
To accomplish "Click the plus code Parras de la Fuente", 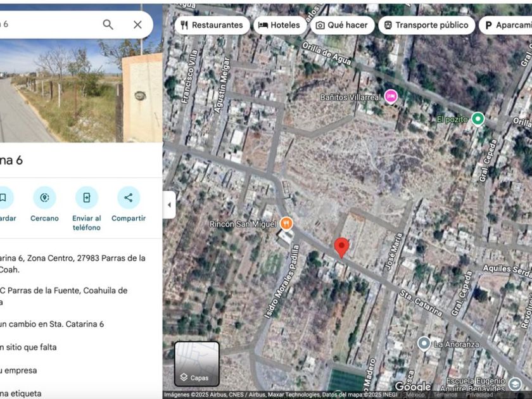I will click(x=64, y=296).
